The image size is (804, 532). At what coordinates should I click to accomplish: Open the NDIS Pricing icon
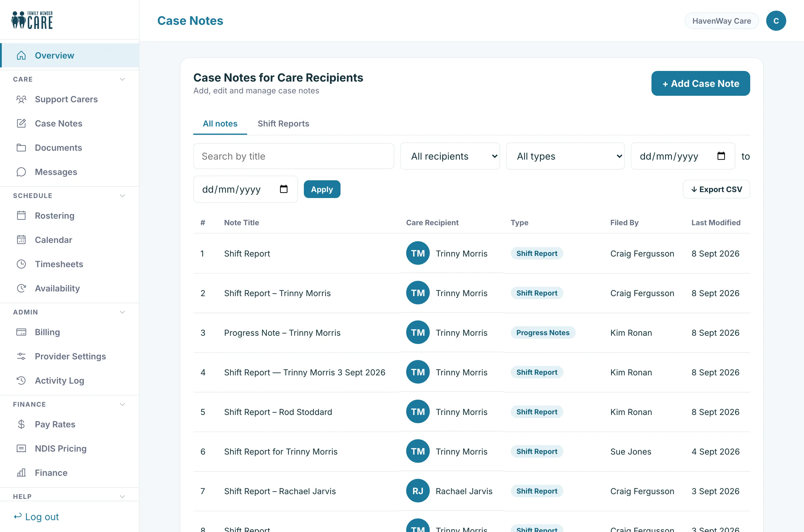tap(21, 449)
